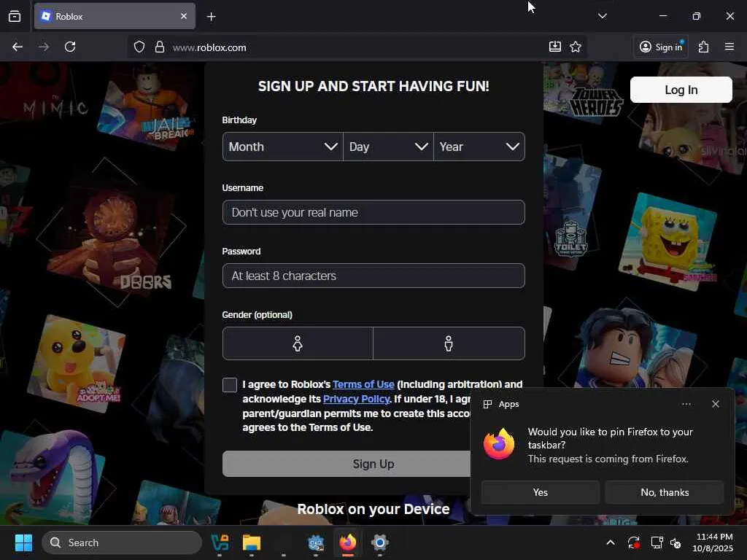
Task: Click the Sign Up button
Action: pos(347,464)
